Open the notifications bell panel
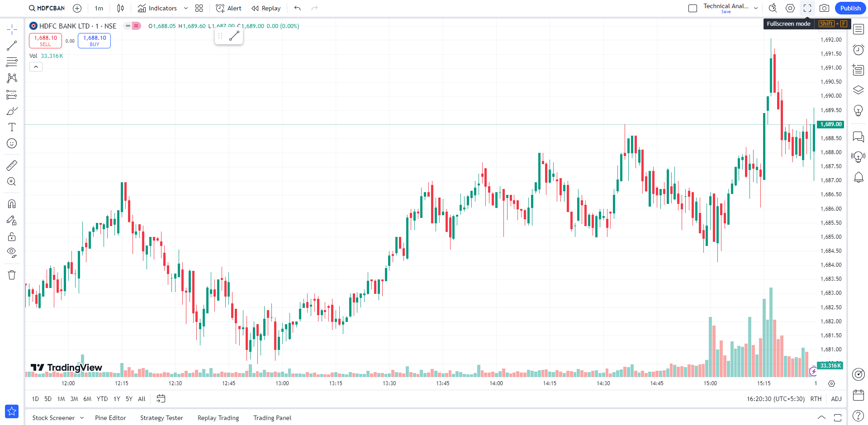The width and height of the screenshot is (868, 425). [858, 177]
